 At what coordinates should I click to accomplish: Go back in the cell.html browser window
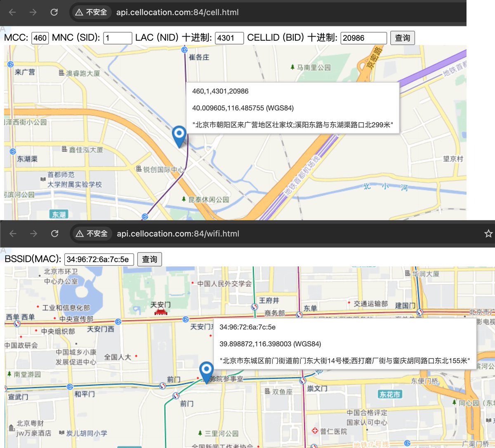click(x=12, y=12)
